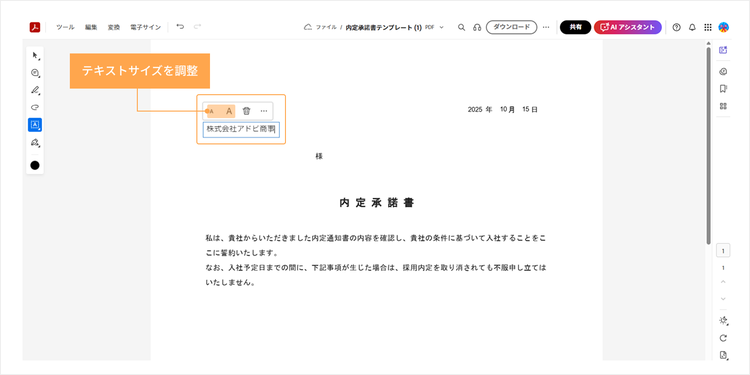Open the comments panel in right sidebar
750x375 pixels.
tap(723, 72)
